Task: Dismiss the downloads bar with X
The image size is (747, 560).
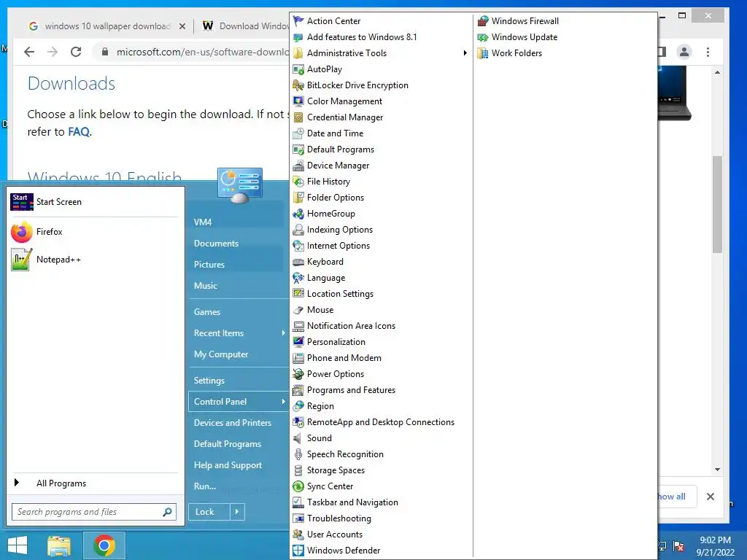Action: 711,497
